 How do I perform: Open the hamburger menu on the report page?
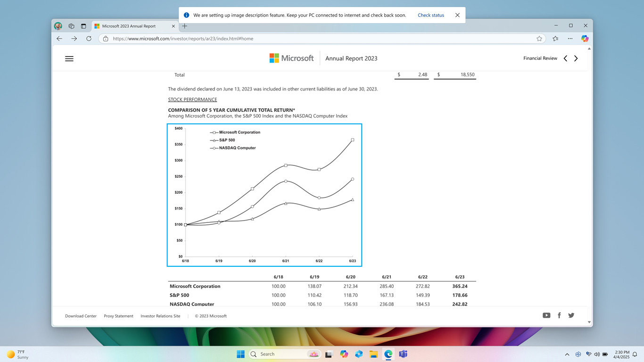[x=69, y=58]
